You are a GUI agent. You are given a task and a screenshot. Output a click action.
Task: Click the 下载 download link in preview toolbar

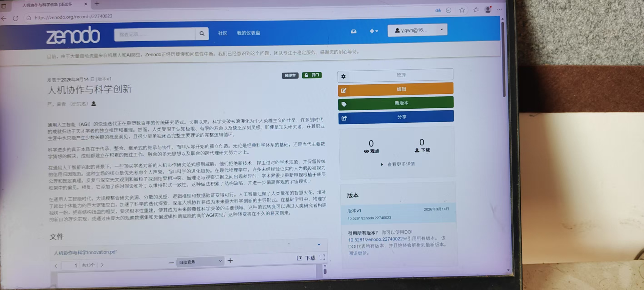(306, 258)
